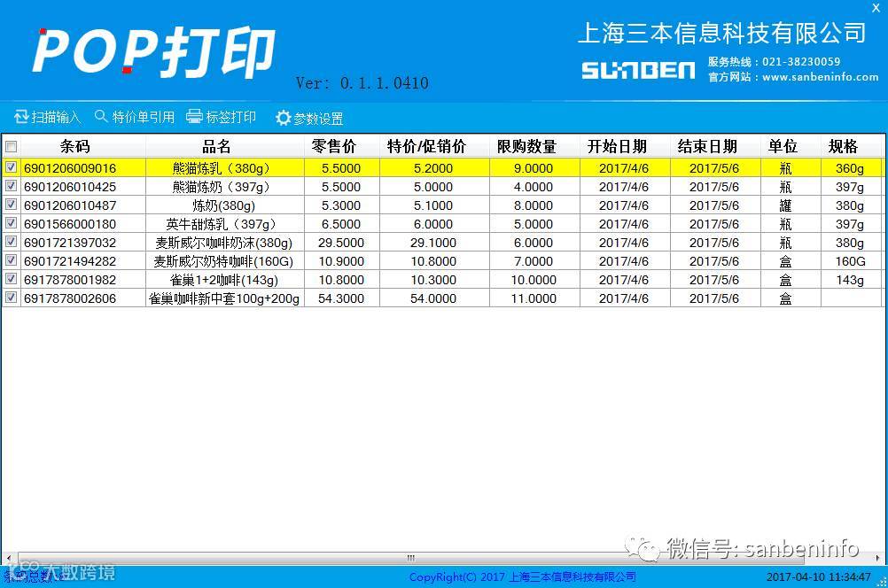This screenshot has height=588, width=888.
Task: Click the horizontal scrollbar right arrow
Action: click(x=877, y=558)
